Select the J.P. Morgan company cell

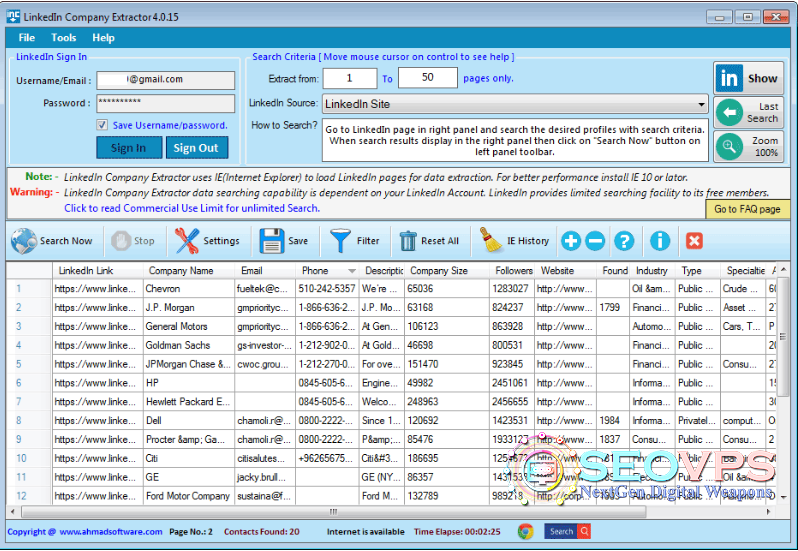coord(189,308)
